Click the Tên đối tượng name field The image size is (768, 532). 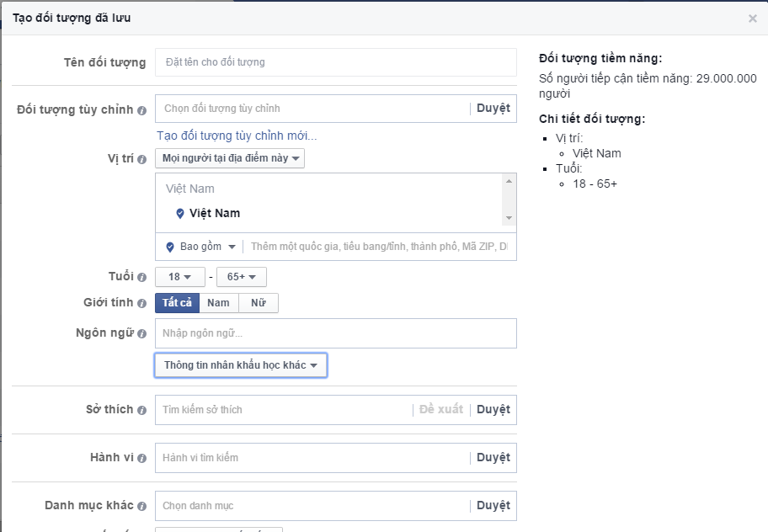pos(335,62)
